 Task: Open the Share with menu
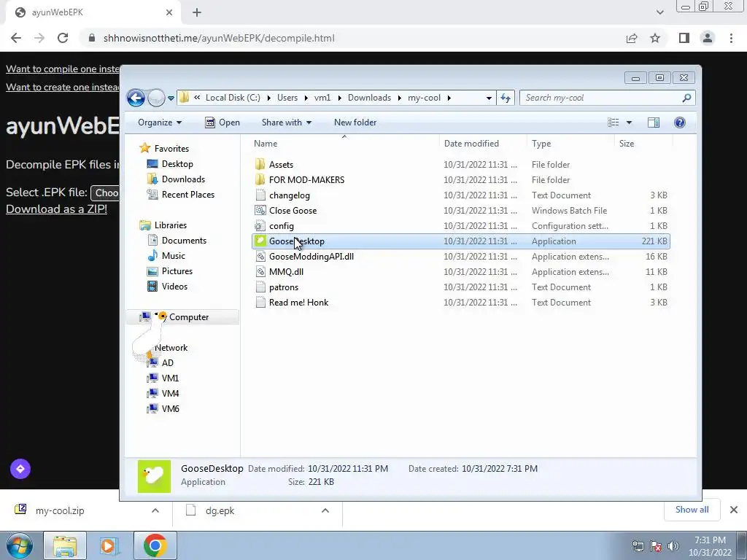(286, 122)
